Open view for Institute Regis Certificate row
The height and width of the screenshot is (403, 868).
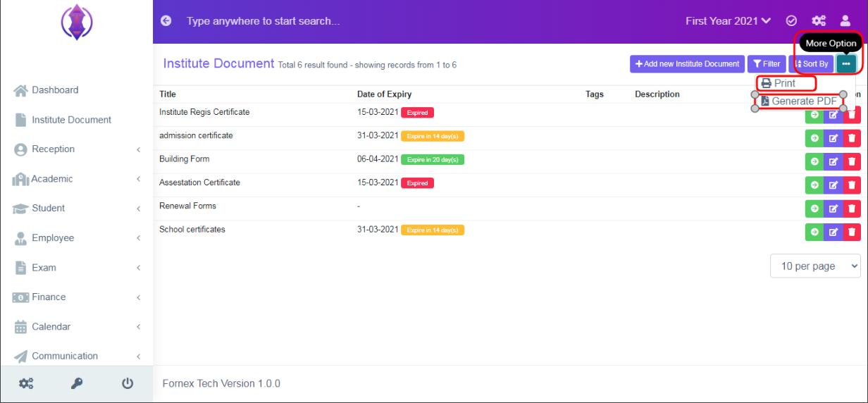point(814,115)
